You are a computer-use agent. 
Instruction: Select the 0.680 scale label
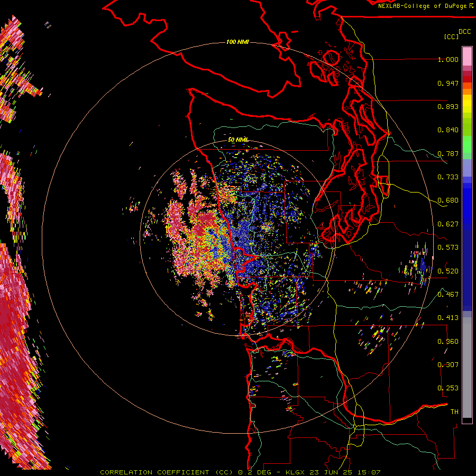click(448, 200)
